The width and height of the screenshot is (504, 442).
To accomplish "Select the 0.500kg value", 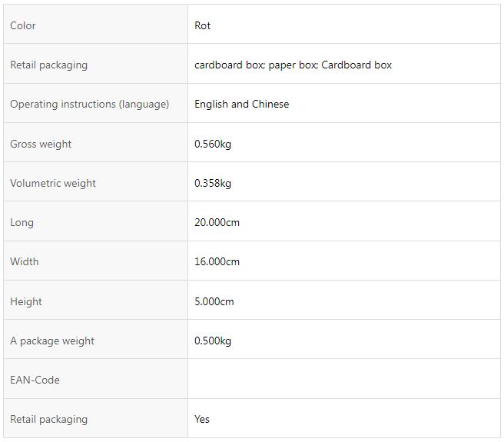I will click(x=213, y=341).
